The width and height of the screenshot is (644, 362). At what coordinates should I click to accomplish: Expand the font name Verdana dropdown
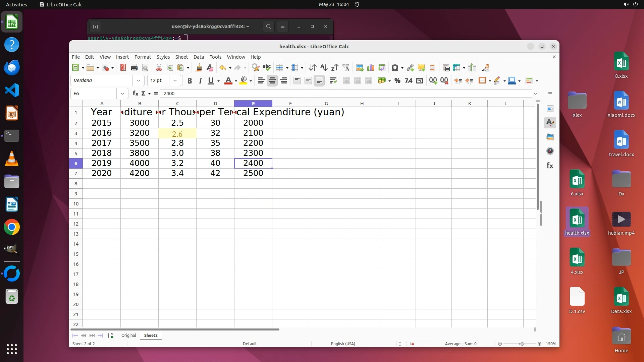tap(139, 80)
